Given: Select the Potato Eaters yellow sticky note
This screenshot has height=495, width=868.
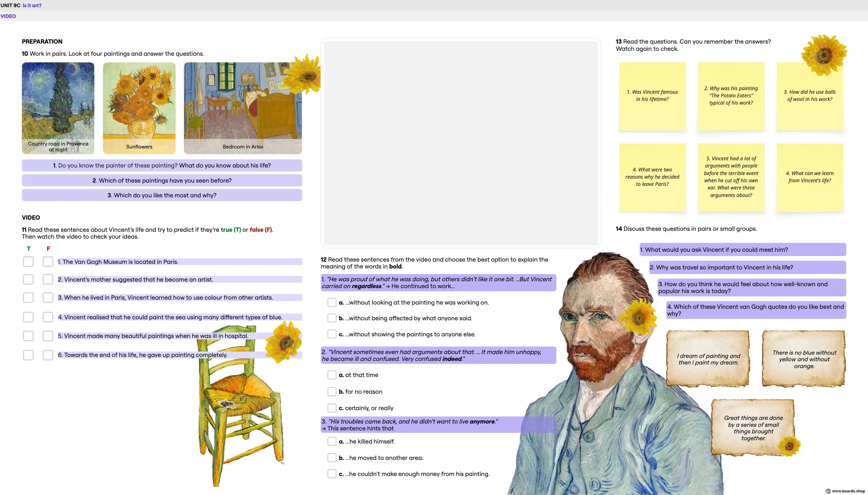Looking at the screenshot, I should (x=731, y=96).
